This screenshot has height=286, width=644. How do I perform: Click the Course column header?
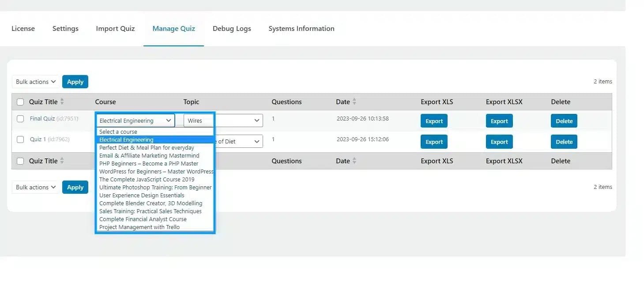[105, 102]
